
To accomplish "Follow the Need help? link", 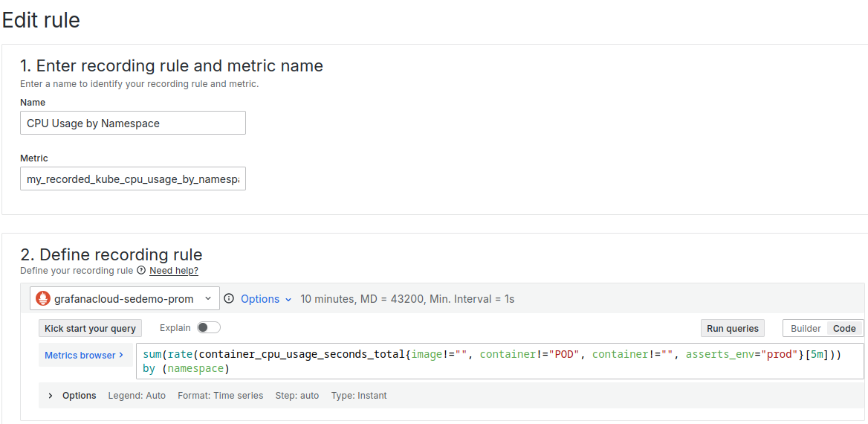I will point(174,271).
